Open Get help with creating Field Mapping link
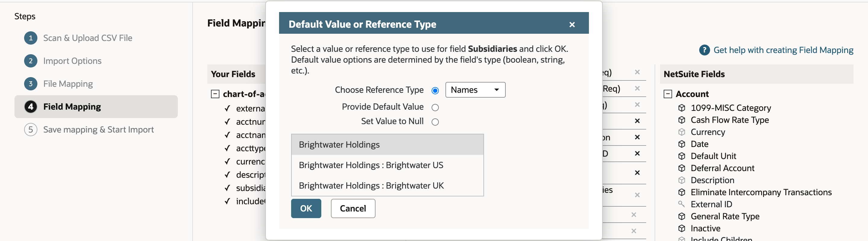Image resolution: width=868 pixels, height=241 pixels. 783,50
